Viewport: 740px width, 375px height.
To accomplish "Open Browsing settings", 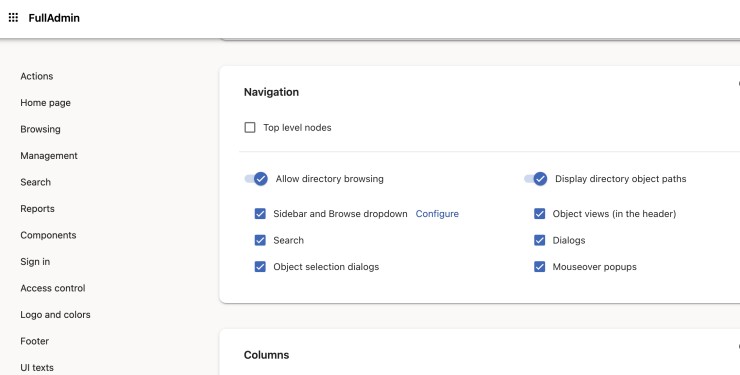I will (40, 129).
